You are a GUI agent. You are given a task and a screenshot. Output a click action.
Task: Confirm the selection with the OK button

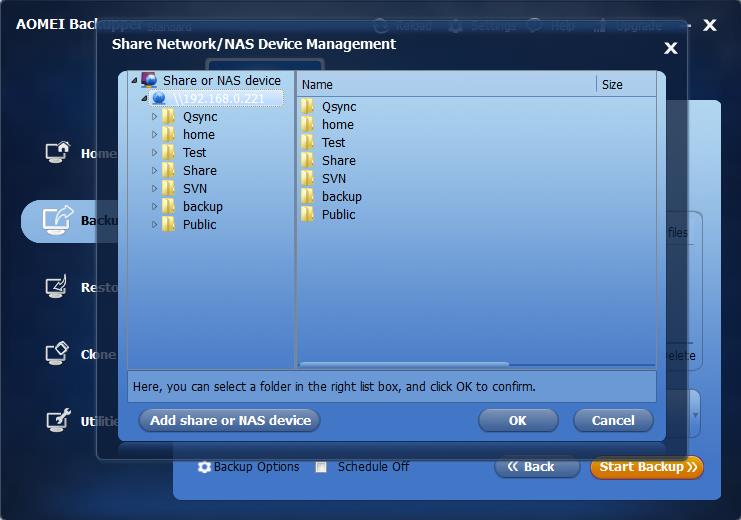(518, 420)
